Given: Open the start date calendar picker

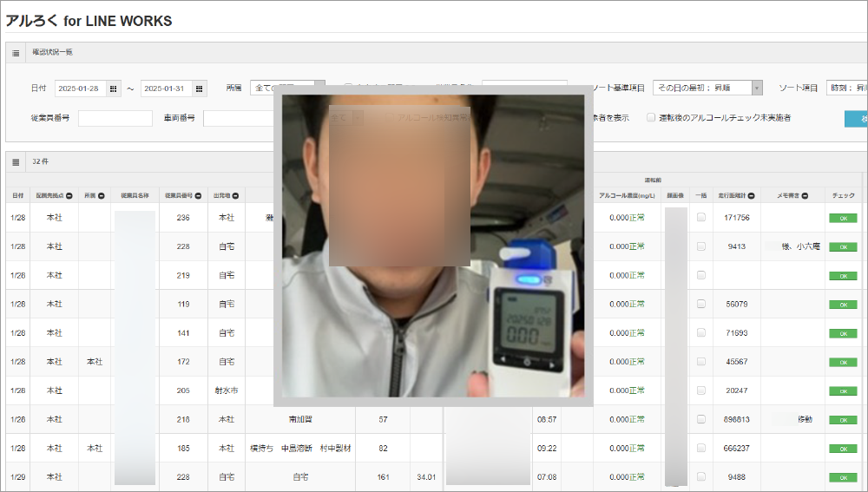Looking at the screenshot, I should [x=115, y=89].
